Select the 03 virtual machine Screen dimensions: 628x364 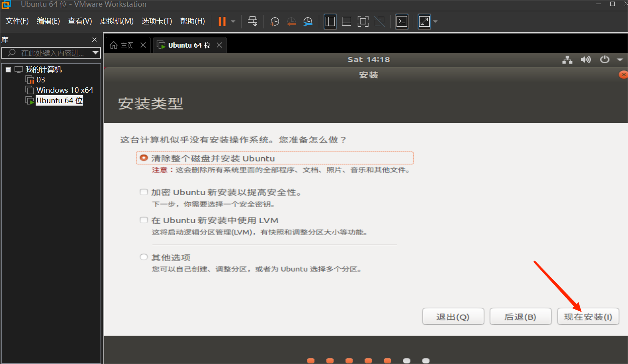[x=41, y=80]
